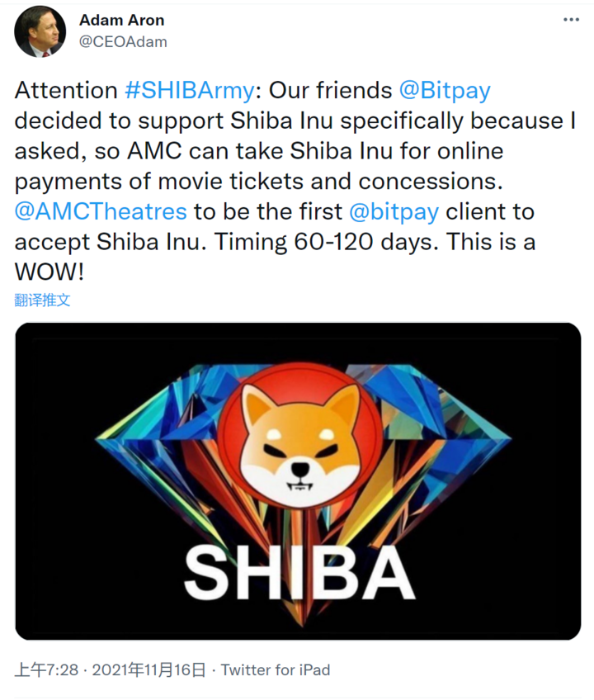
Task: Translate the tweet via 翻译推文
Action: click(x=43, y=300)
